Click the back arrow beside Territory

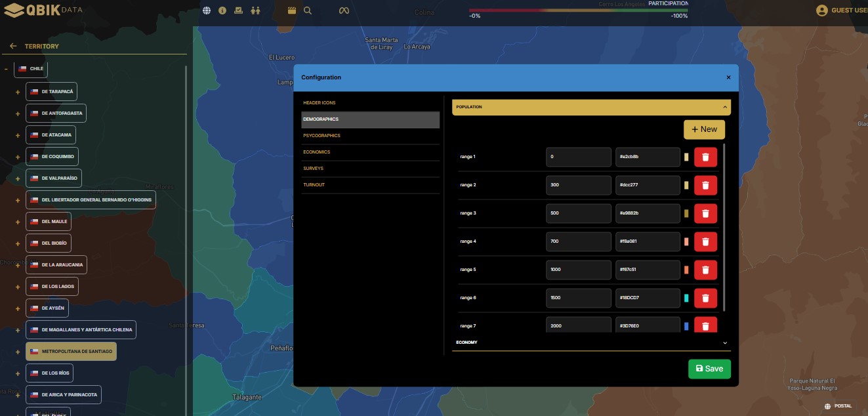[x=13, y=47]
